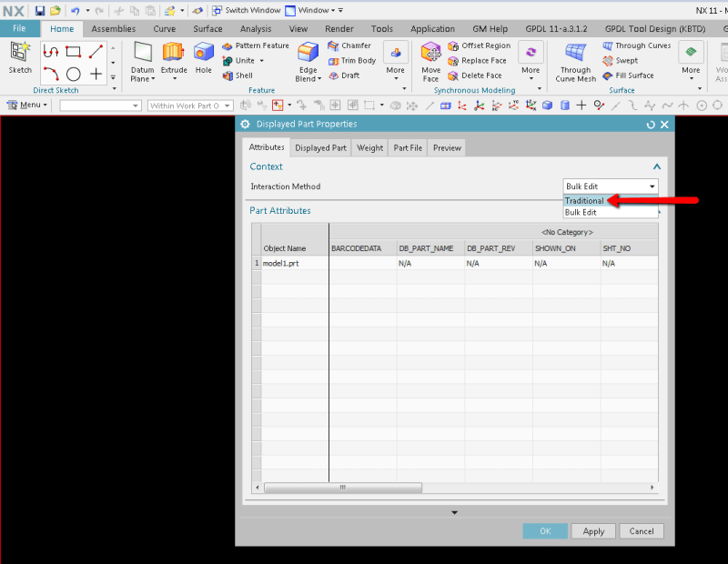Select the Offset Region command

(480, 45)
